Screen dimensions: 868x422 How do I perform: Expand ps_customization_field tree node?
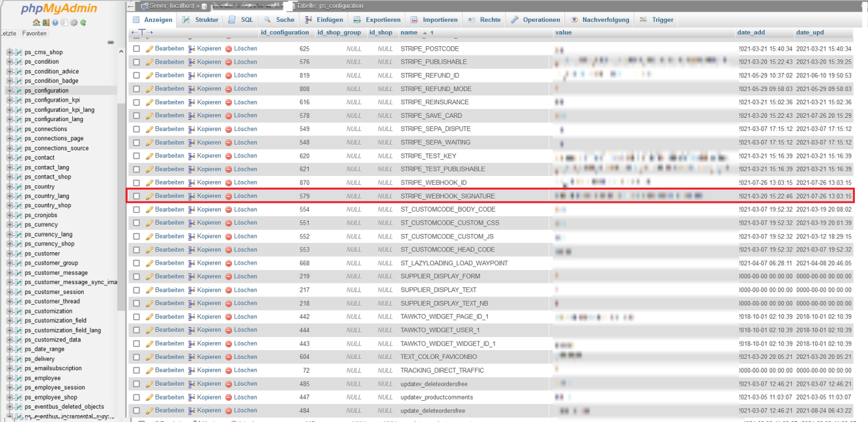[9, 321]
